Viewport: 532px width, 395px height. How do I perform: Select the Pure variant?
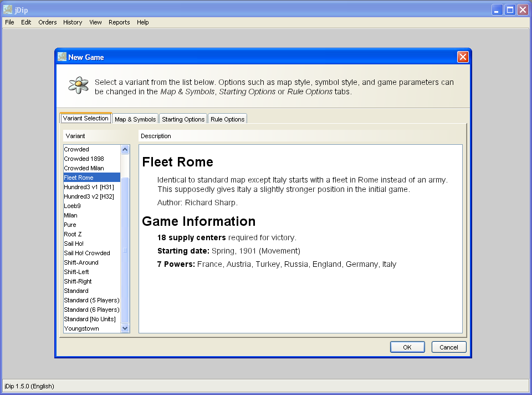[x=91, y=225]
